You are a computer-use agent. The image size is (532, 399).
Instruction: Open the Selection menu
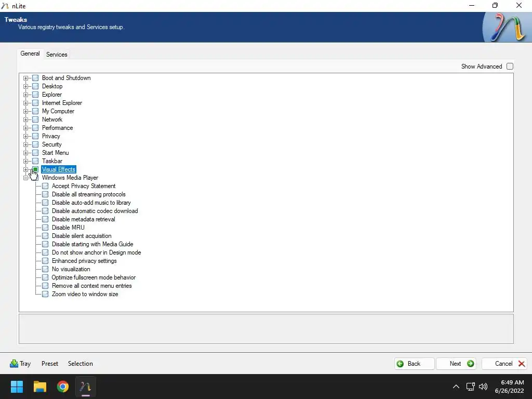pos(81,364)
